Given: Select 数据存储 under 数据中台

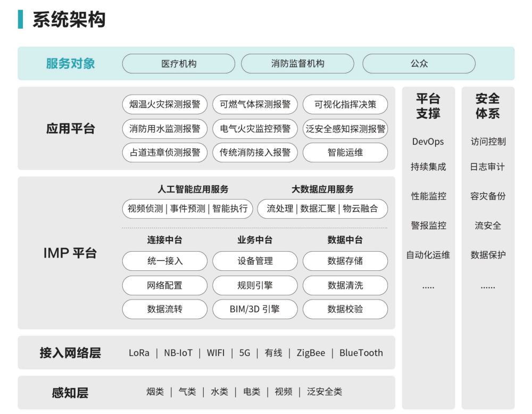Looking at the screenshot, I should click(x=345, y=261).
